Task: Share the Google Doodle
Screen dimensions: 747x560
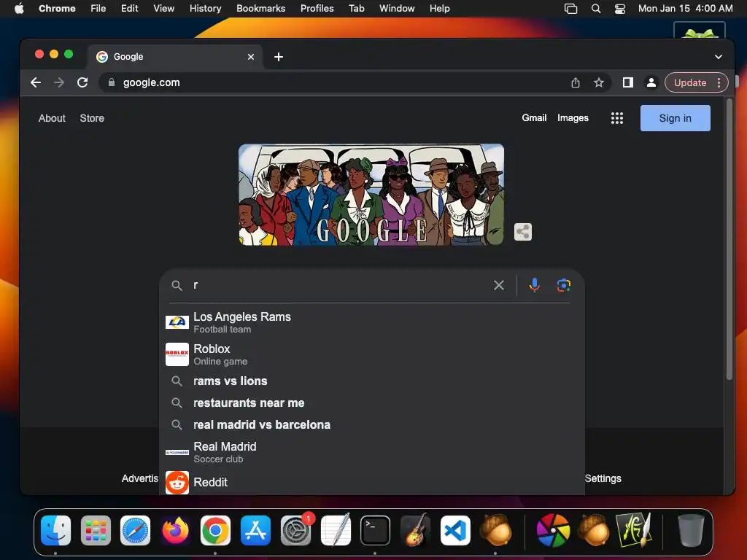Action: pos(522,232)
